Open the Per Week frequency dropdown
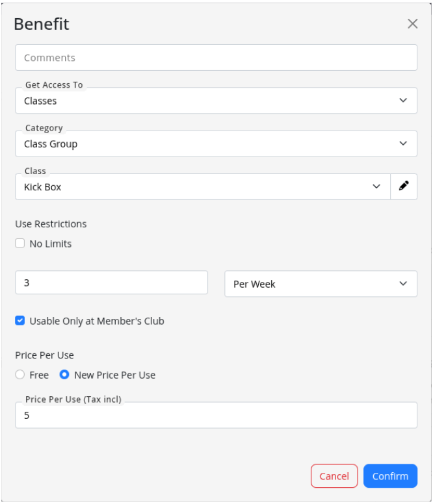 tap(312, 284)
